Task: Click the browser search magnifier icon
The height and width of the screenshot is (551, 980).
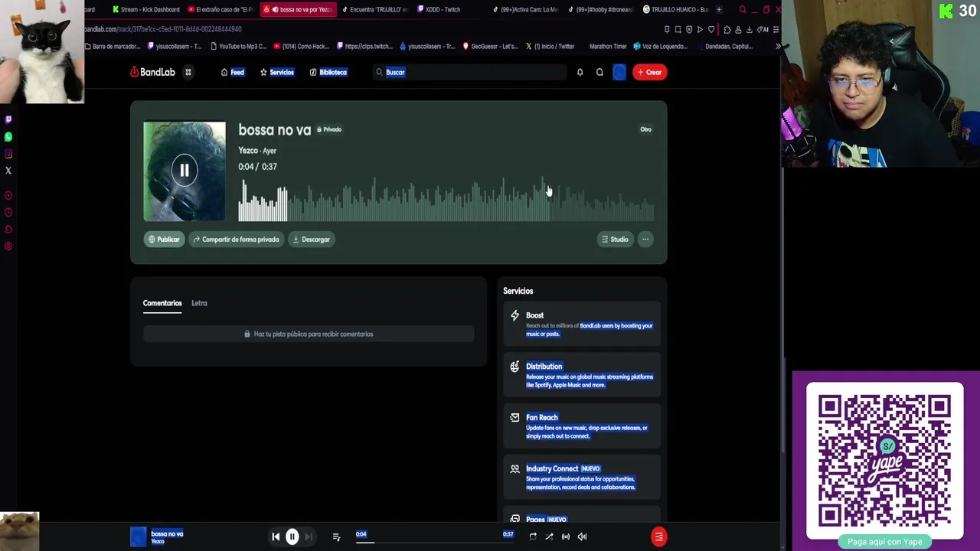Action: coord(742,9)
